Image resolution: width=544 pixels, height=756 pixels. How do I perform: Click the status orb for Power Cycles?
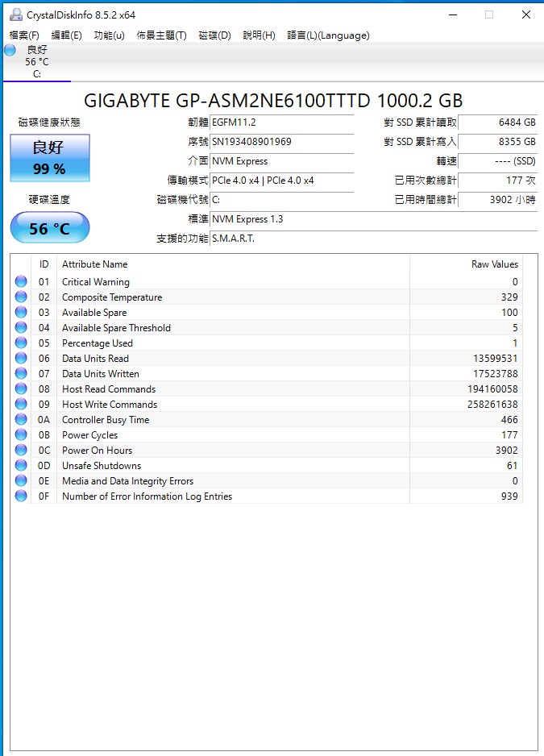pyautogui.click(x=21, y=435)
